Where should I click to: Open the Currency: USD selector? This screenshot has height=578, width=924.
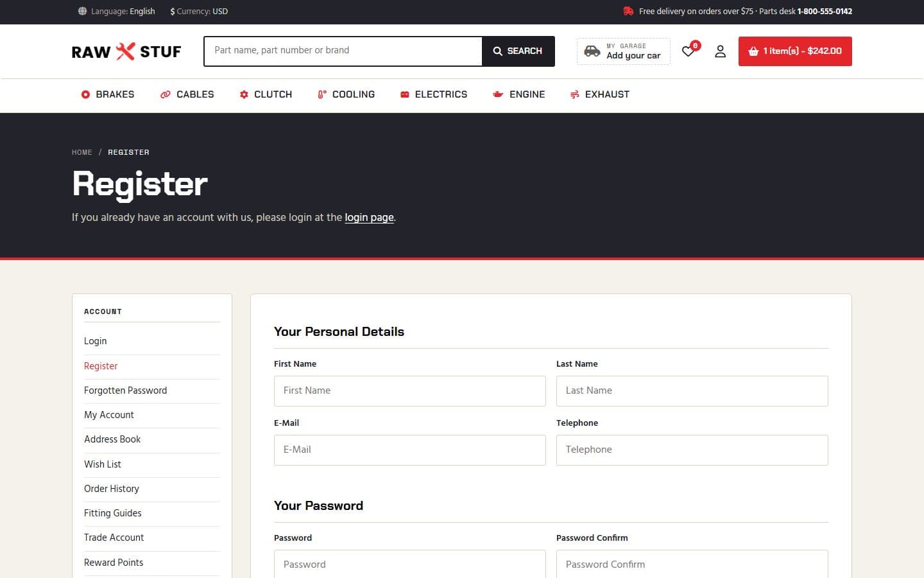[x=199, y=12]
